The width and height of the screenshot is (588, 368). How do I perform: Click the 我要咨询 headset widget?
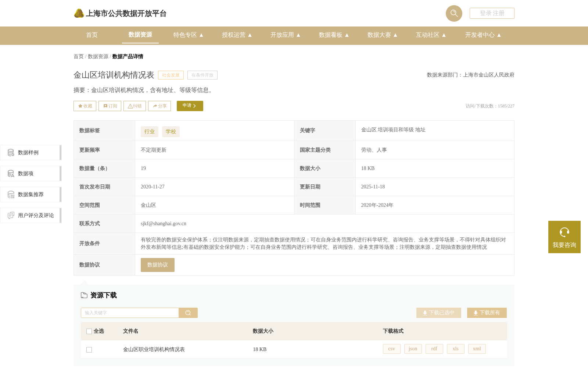pyautogui.click(x=564, y=237)
